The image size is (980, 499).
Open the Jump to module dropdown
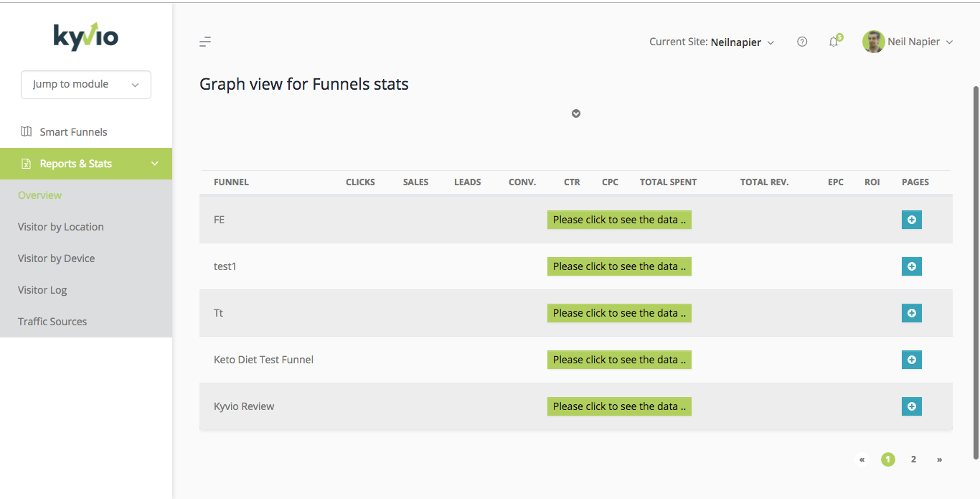[86, 84]
